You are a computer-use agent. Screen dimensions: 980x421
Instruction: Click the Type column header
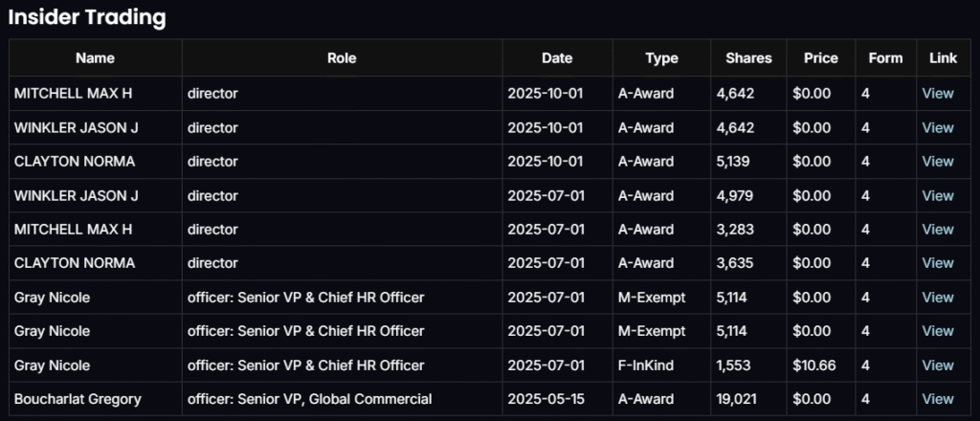click(x=661, y=58)
